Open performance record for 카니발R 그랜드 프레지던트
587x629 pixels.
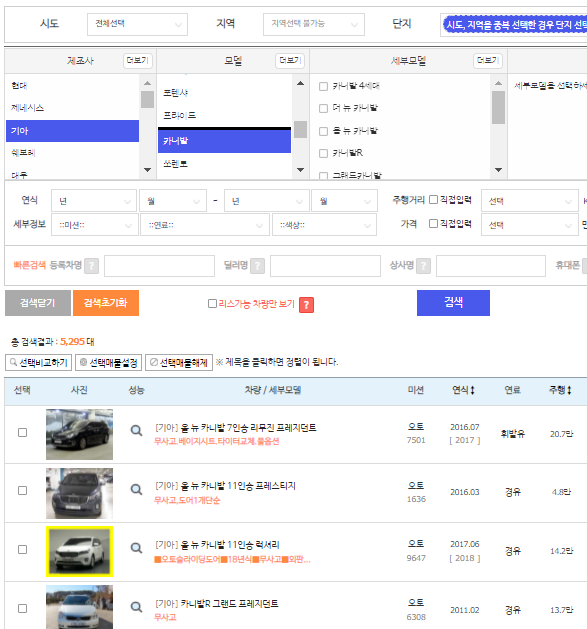pyautogui.click(x=136, y=607)
